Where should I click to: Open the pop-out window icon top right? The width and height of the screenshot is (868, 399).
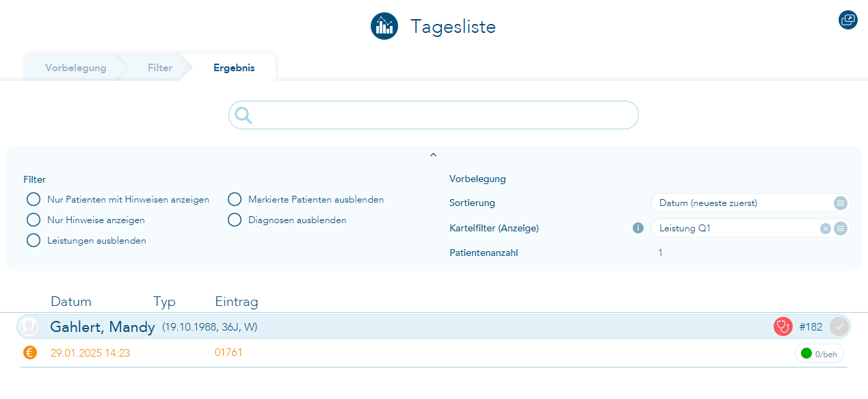(x=847, y=20)
